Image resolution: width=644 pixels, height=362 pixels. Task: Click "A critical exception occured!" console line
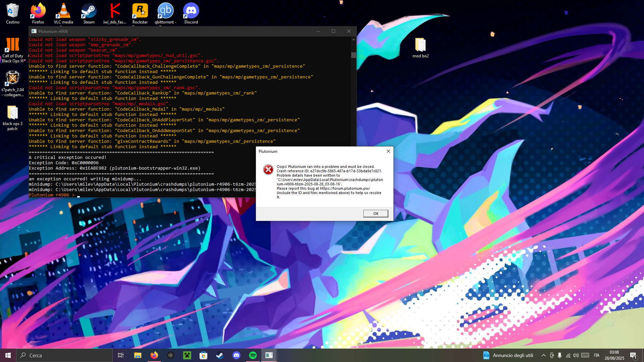[67, 158]
